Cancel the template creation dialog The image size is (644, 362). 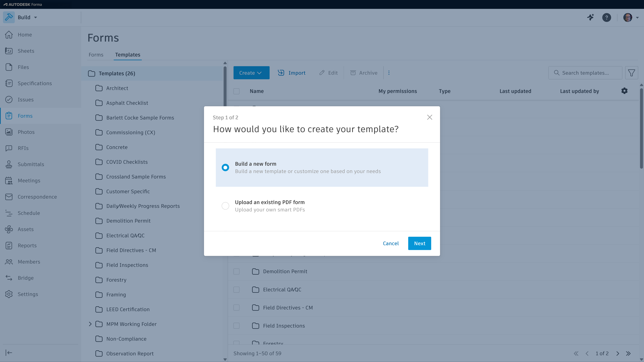click(x=391, y=243)
